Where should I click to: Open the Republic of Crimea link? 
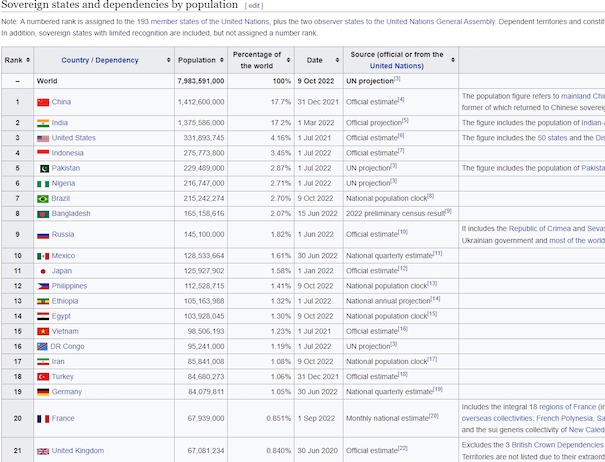(x=539, y=228)
